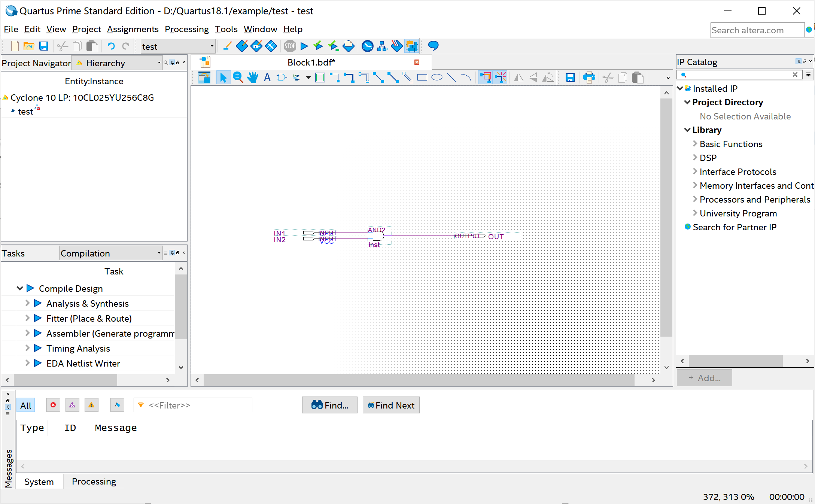Select the Rectangle drawing tool
This screenshot has width=815, height=504.
[x=422, y=78]
